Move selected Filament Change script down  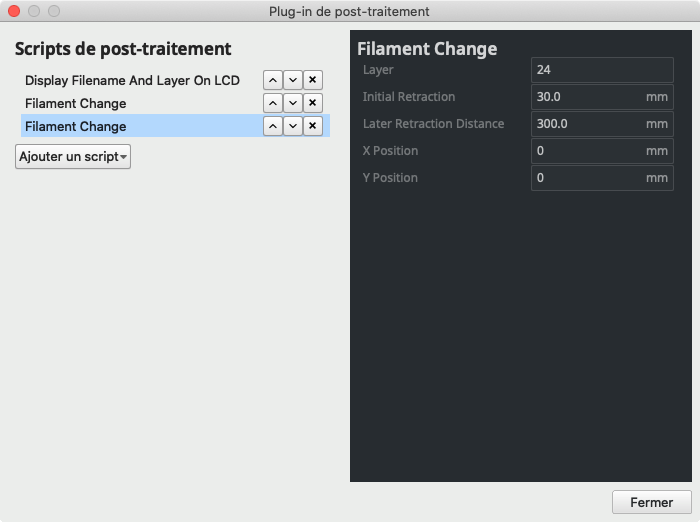coord(292,126)
